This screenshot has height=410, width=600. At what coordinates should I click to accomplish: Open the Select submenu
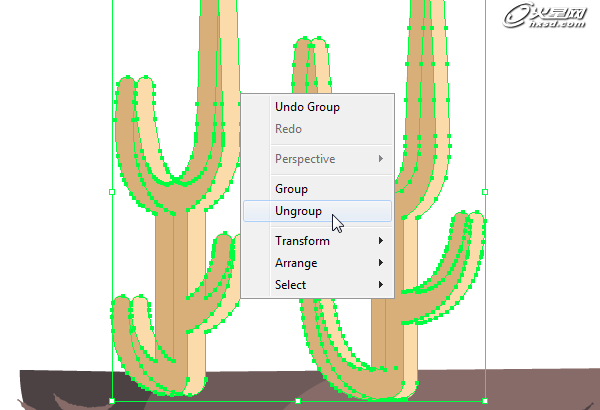coord(317,284)
